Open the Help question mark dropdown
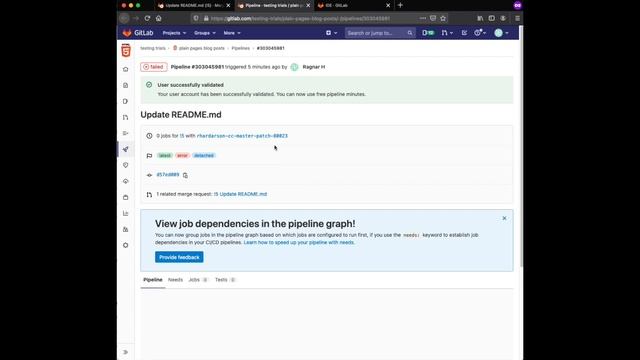The width and height of the screenshot is (640, 360). 480,33
